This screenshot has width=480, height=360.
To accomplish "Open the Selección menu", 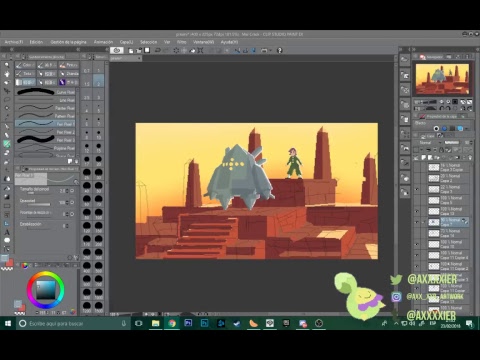I will [x=148, y=42].
